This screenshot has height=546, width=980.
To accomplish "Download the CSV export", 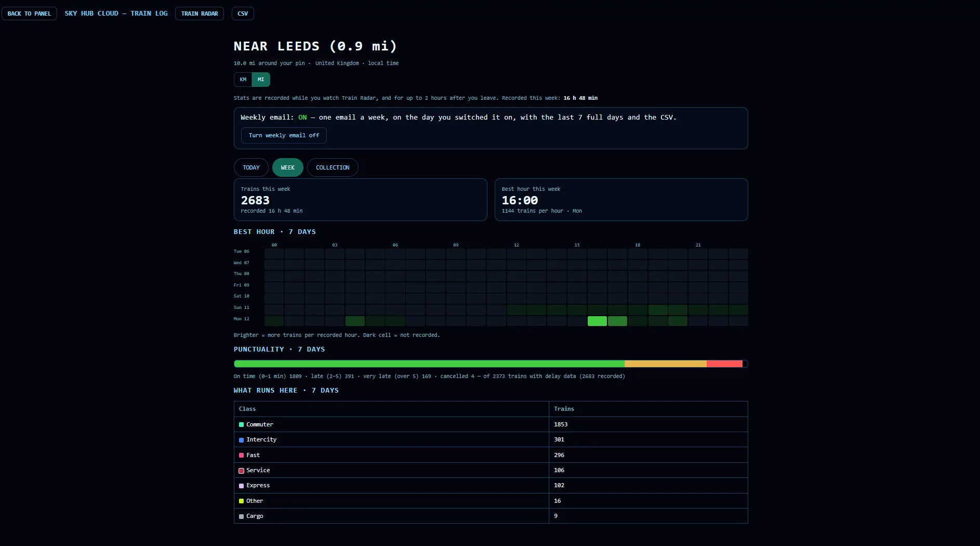I will tap(243, 14).
